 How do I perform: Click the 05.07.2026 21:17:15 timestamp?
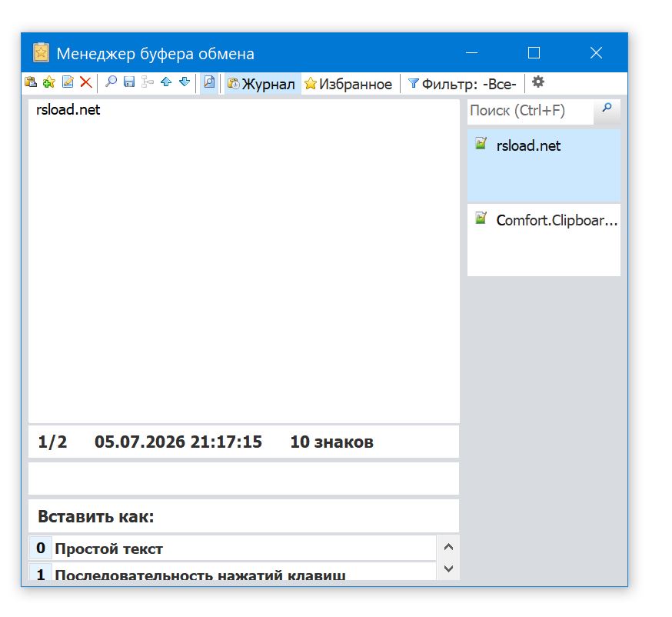tap(178, 442)
